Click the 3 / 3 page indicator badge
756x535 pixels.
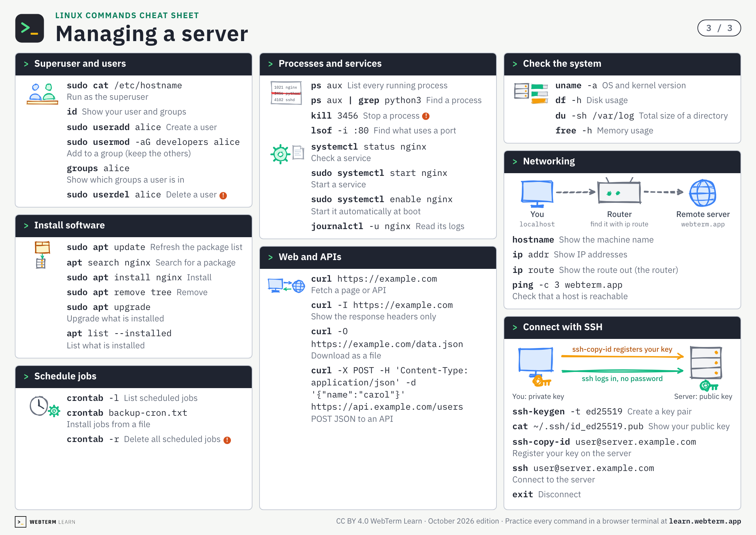point(719,28)
